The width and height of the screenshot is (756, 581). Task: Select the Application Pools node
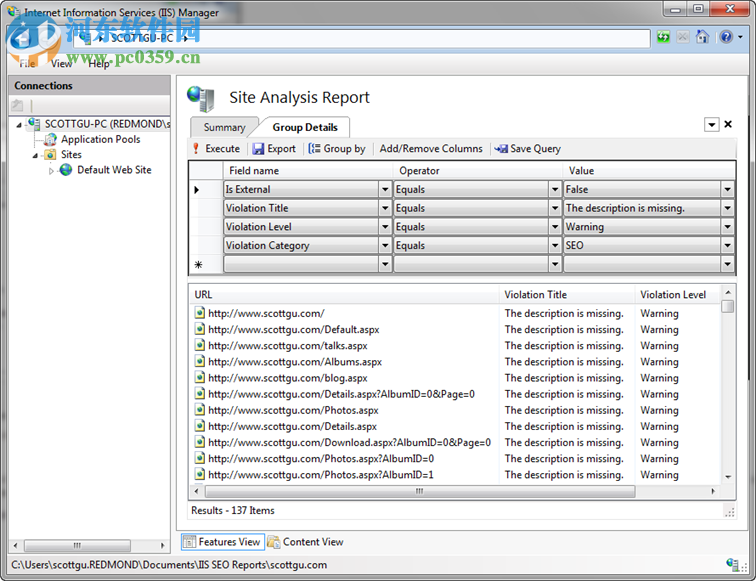100,140
